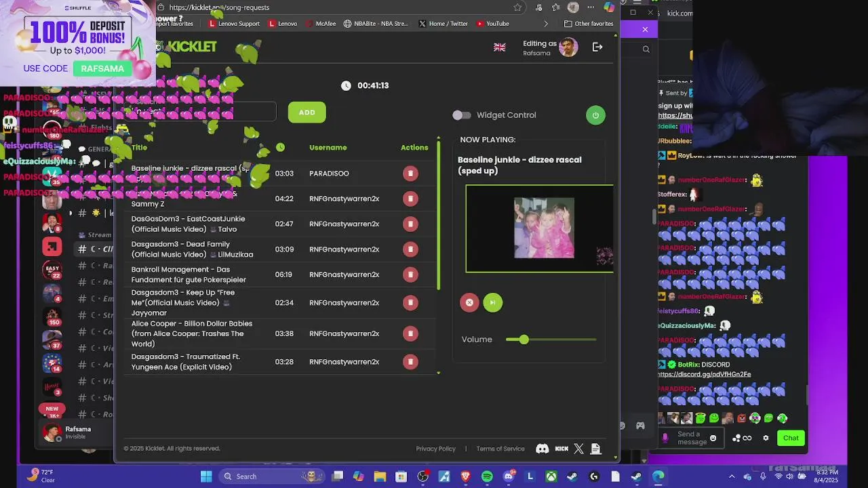Click the logout icon in Kicklet header
This screenshot has height=488, width=868.
(x=597, y=47)
